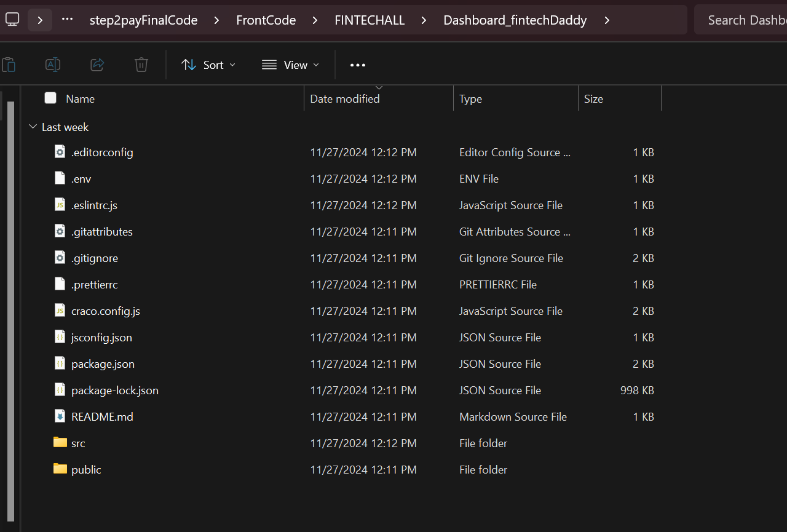This screenshot has height=532, width=787.
Task: Open the Sort dropdown
Action: [x=208, y=65]
